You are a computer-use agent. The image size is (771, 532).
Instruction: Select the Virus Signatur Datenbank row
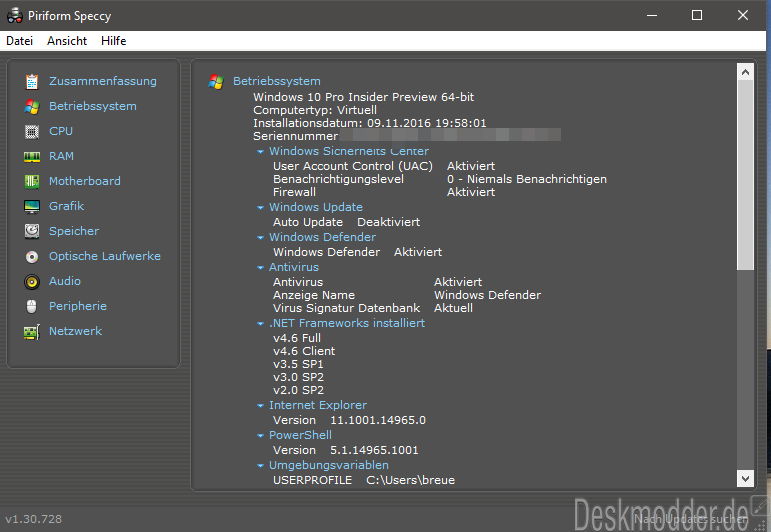(x=373, y=308)
